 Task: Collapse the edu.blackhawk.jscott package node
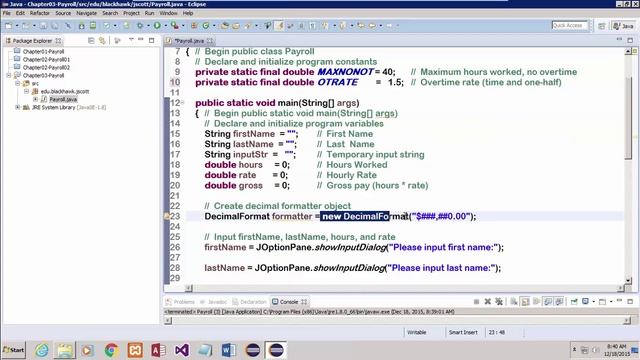(27, 91)
